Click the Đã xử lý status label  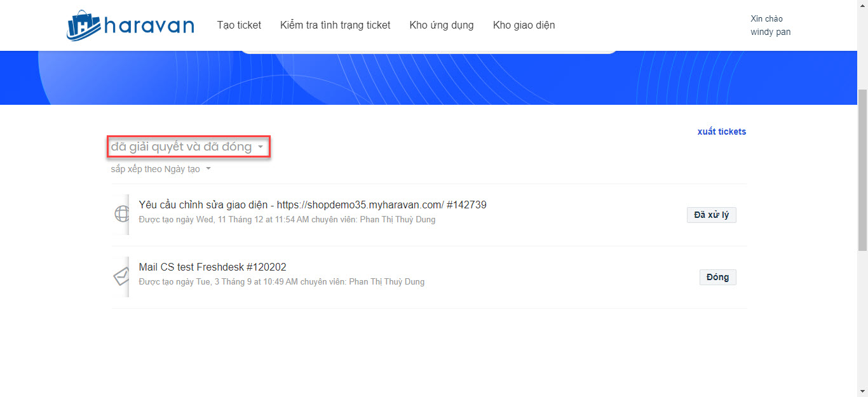click(712, 215)
